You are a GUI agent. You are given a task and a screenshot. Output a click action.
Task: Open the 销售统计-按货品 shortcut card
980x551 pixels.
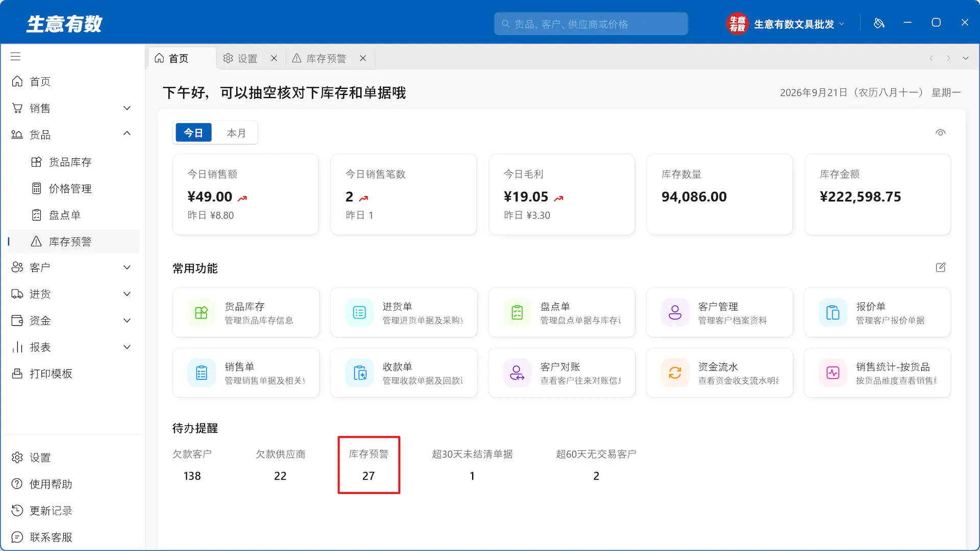click(x=877, y=373)
